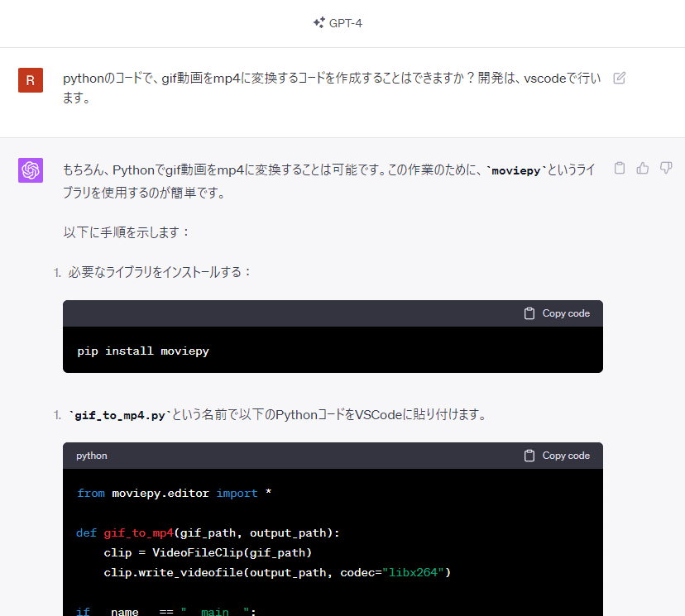Click the user's question text about gif to mp4
685x616 pixels.
[x=332, y=88]
